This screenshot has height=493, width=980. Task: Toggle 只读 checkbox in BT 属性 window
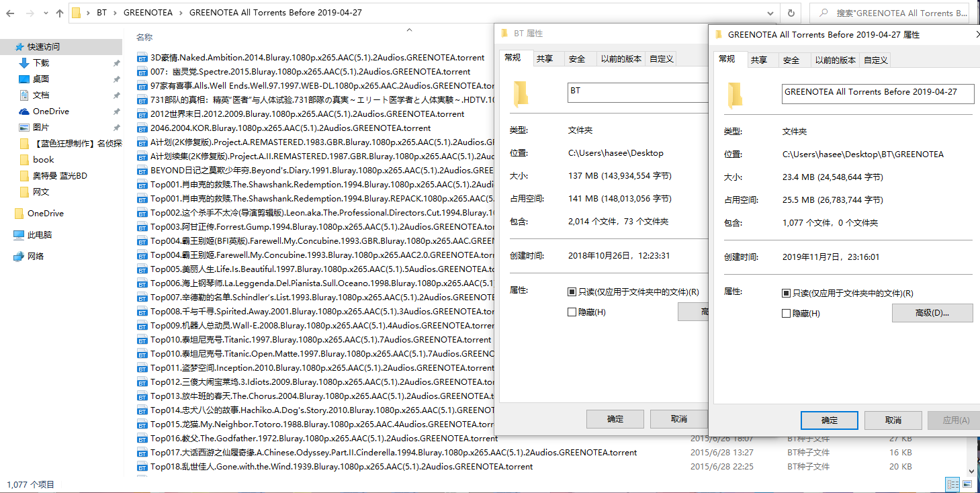point(572,292)
